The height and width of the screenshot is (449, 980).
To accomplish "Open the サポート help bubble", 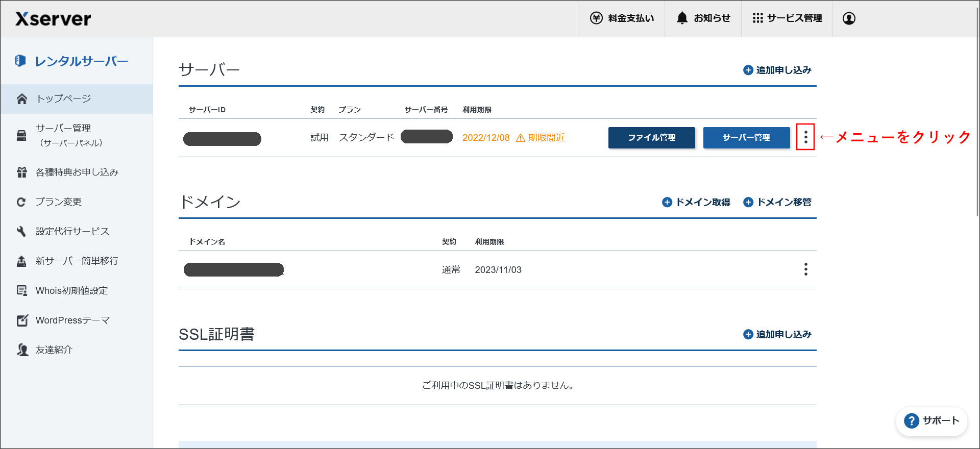I will pyautogui.click(x=932, y=421).
